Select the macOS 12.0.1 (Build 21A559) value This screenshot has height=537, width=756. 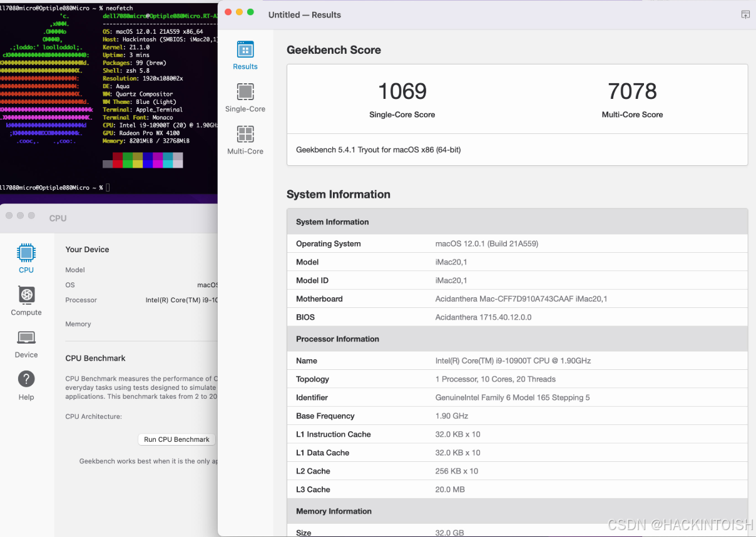[x=486, y=243]
